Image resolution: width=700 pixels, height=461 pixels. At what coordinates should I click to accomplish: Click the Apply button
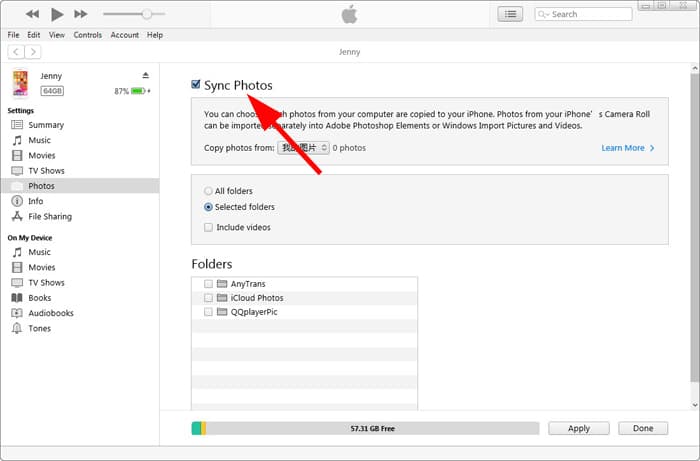pyautogui.click(x=578, y=428)
